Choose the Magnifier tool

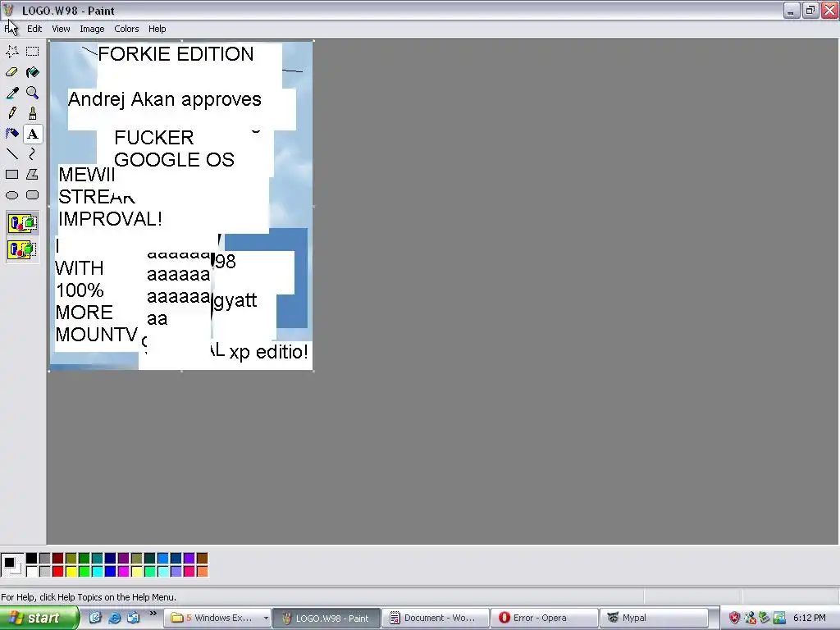tap(32, 93)
